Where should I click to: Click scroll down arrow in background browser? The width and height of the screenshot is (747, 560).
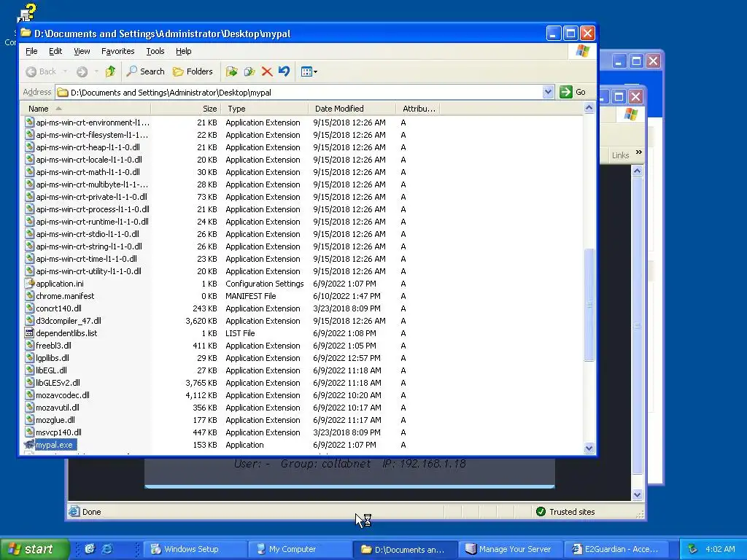(x=638, y=495)
